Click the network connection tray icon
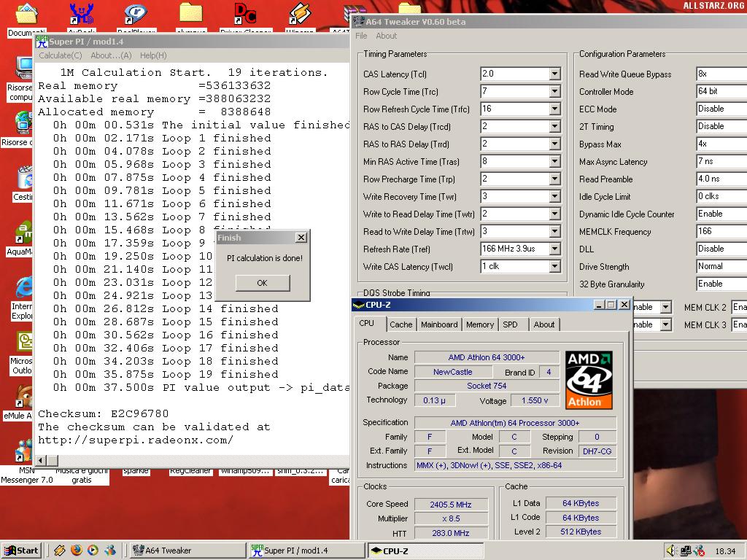The width and height of the screenshot is (747, 560). tap(686, 551)
